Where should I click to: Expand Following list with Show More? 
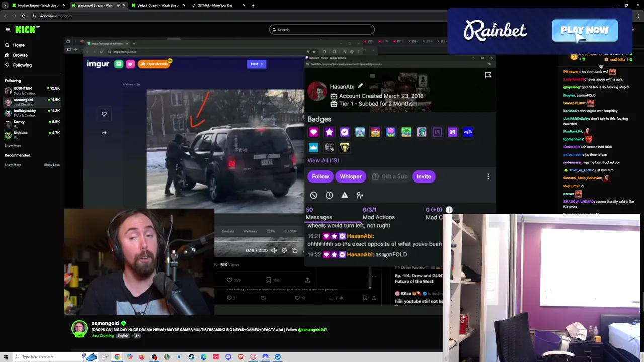coord(13,146)
